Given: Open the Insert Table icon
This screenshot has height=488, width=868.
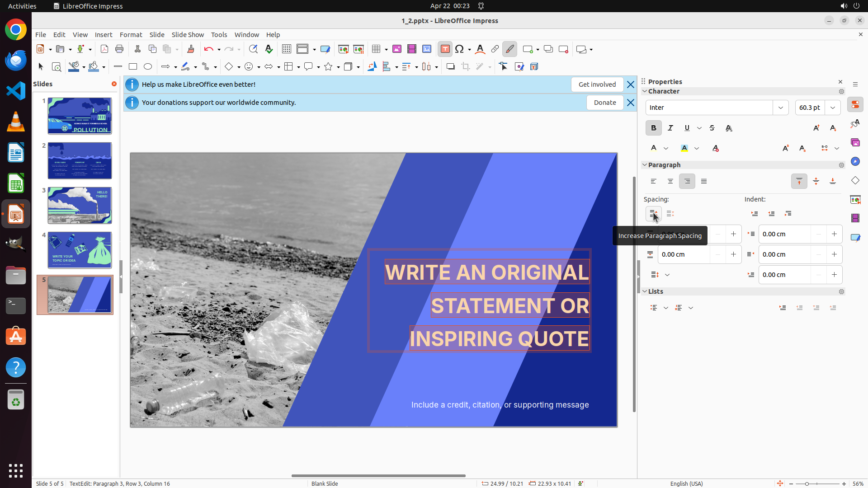Looking at the screenshot, I should 376,49.
